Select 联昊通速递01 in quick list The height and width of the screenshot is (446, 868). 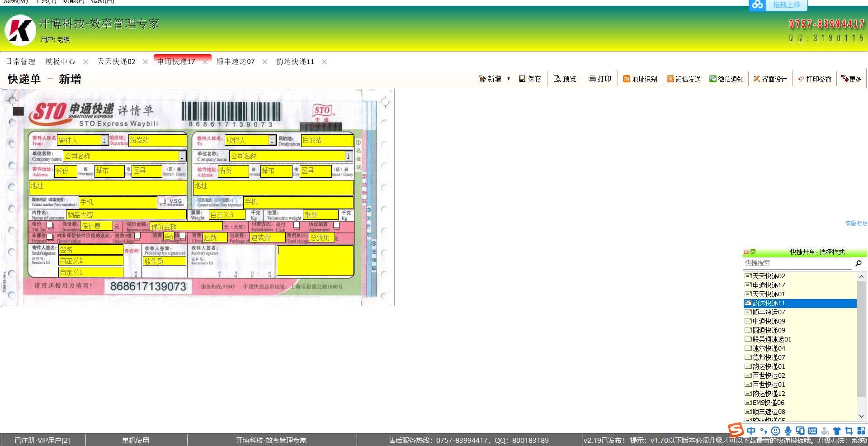(x=800, y=339)
